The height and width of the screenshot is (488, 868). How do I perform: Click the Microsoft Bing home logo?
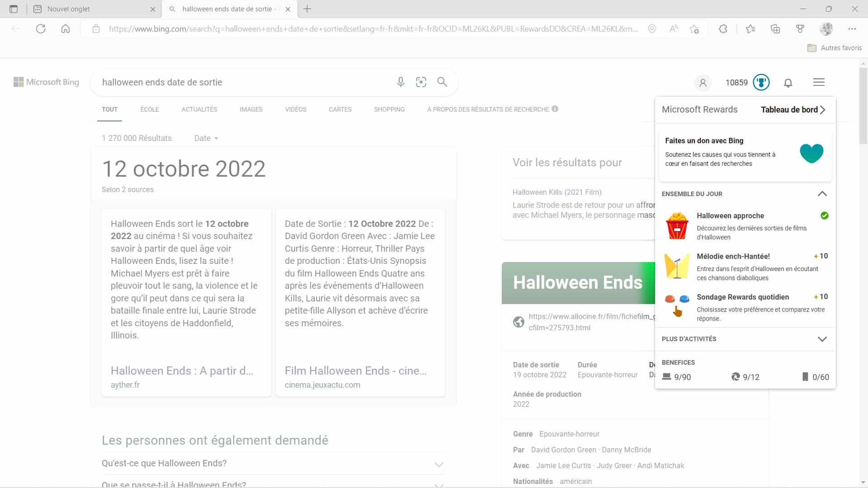coord(47,82)
